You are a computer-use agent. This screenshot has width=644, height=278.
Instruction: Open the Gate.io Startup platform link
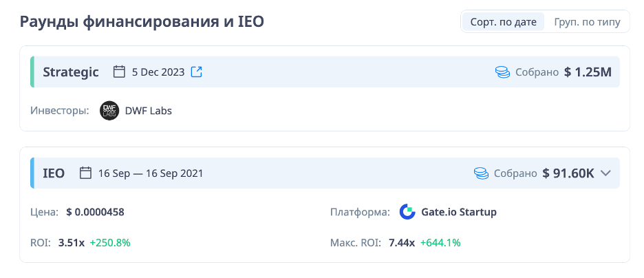pos(458,212)
